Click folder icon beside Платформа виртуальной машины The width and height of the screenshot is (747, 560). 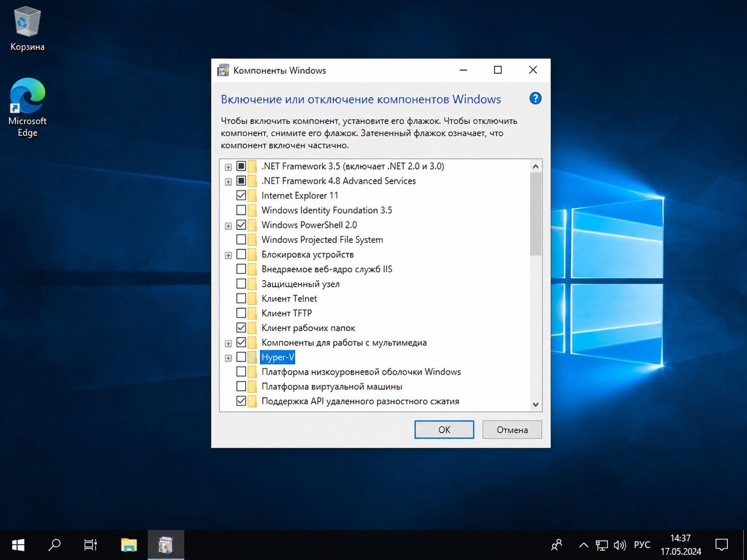coord(252,387)
